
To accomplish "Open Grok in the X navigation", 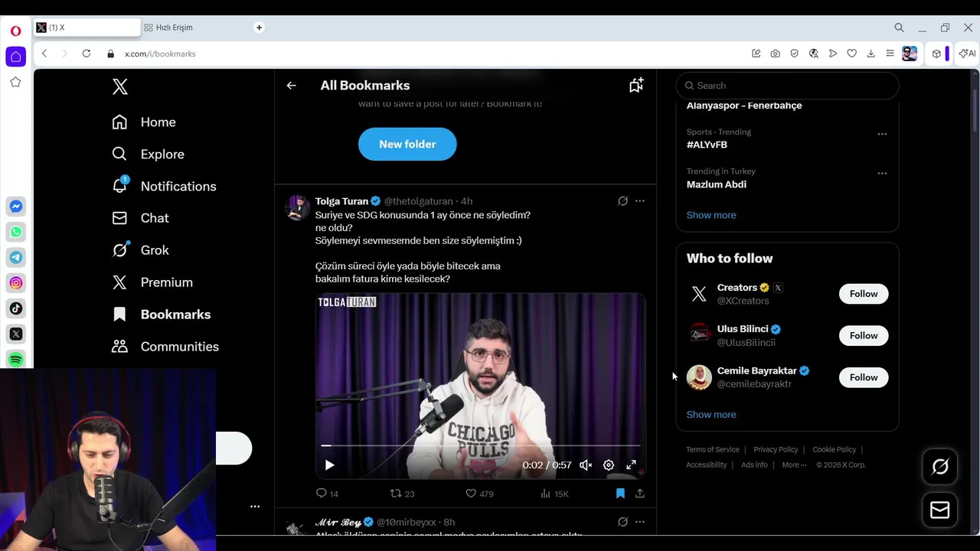I will click(x=140, y=250).
